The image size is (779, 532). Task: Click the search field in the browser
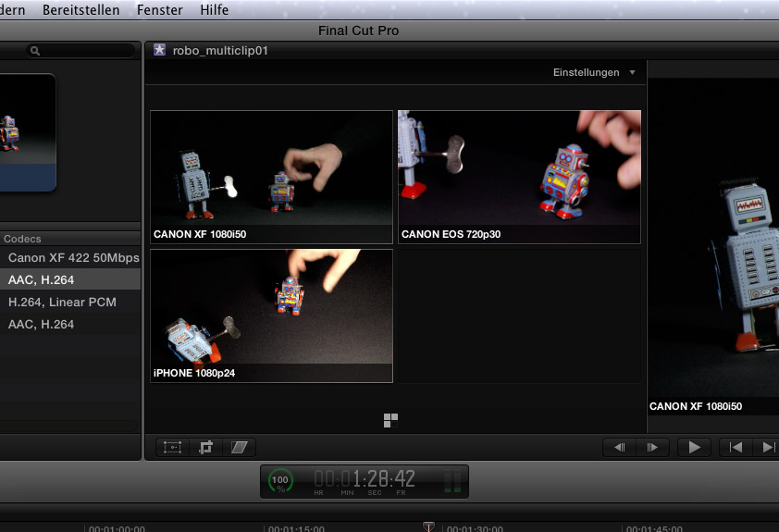point(83,51)
